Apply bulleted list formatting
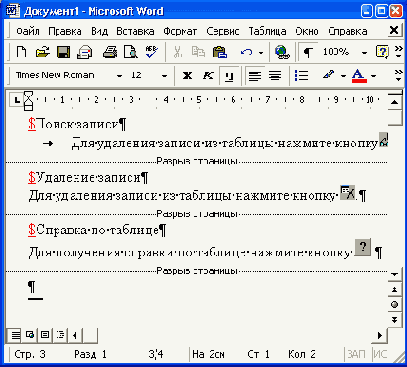The width and height of the screenshot is (407, 367). [301, 76]
